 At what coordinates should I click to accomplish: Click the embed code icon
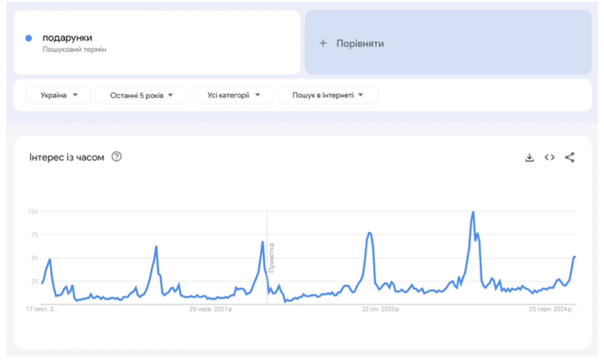549,158
